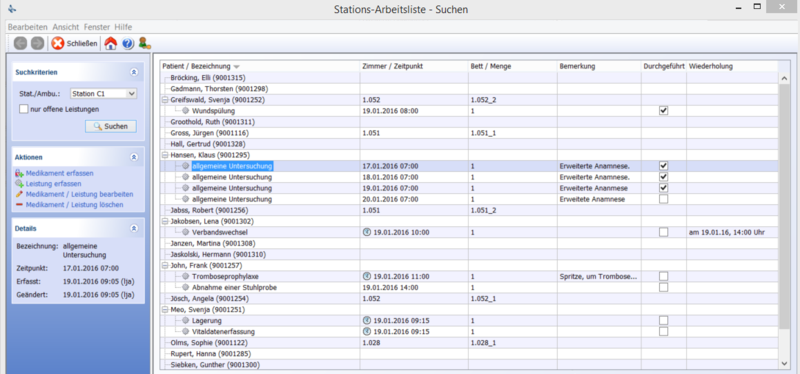Check Durchgeführt for 20.01.2016 Untersuchung

point(663,199)
